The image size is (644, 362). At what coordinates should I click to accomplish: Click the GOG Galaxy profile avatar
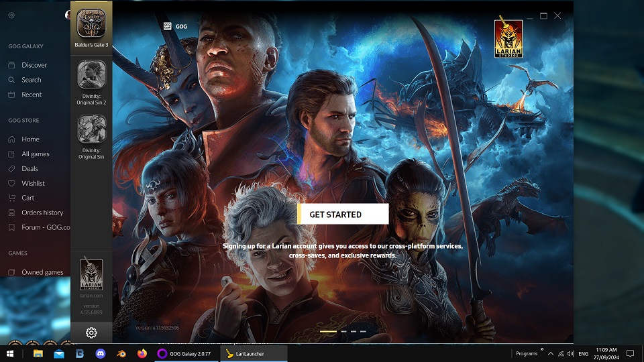[x=68, y=15]
